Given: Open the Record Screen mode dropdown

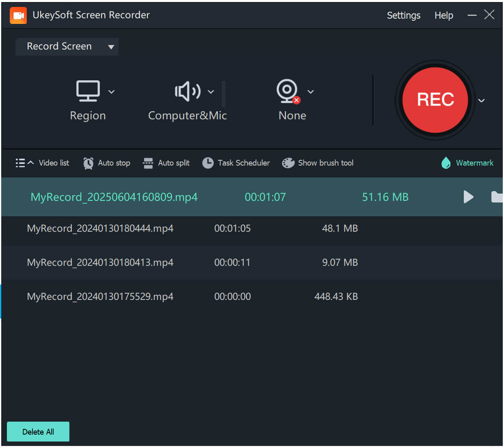Looking at the screenshot, I should tap(67, 47).
